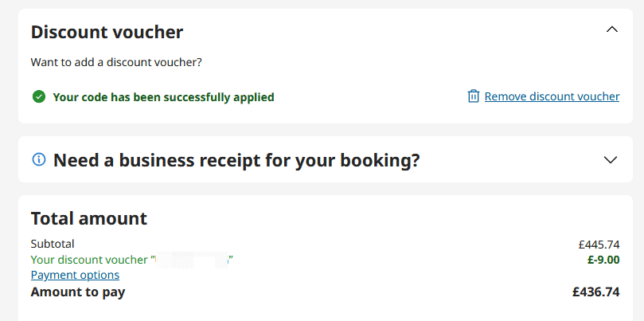
Task: Click the Discount voucher heading
Action: tap(107, 33)
